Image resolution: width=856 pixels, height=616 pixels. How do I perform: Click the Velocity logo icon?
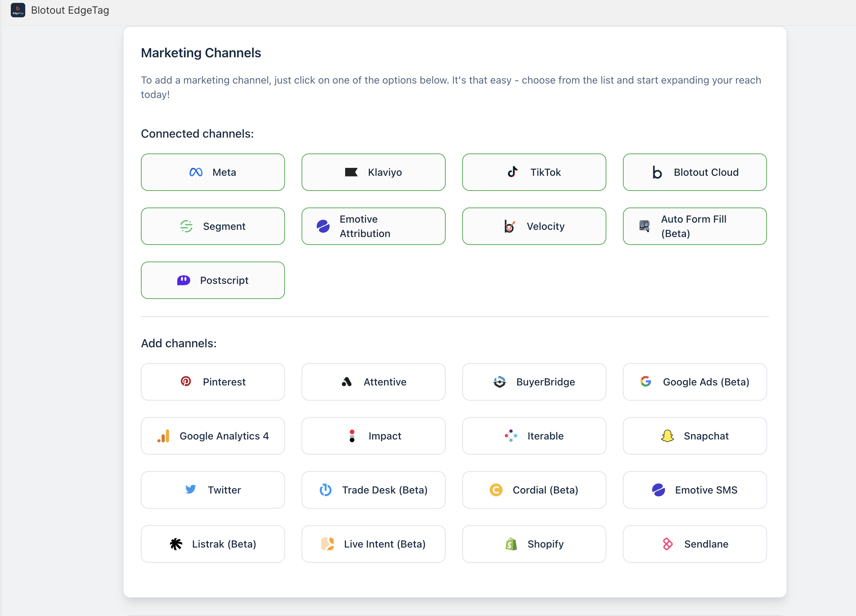[x=509, y=227]
